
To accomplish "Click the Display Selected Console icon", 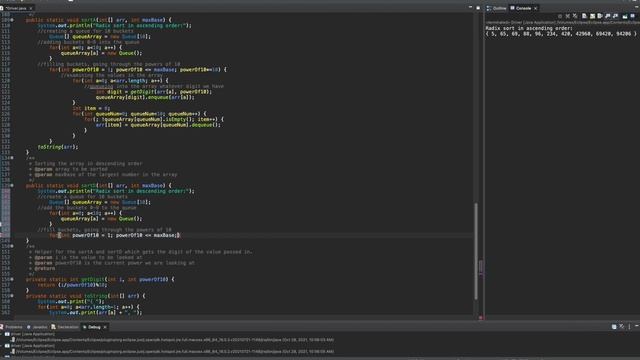I will 625,16.
